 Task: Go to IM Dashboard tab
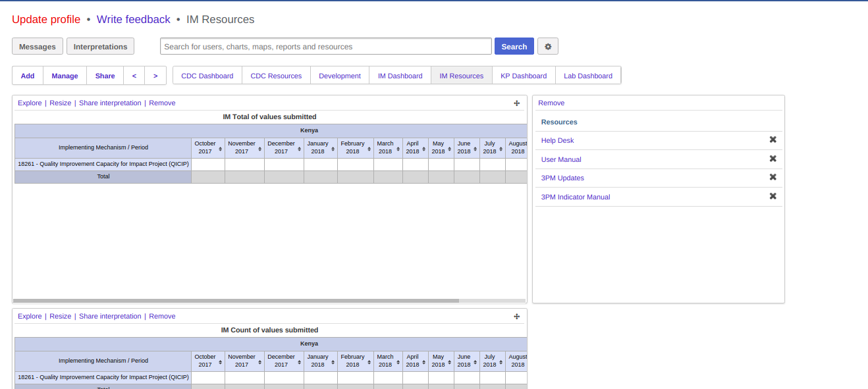[400, 76]
